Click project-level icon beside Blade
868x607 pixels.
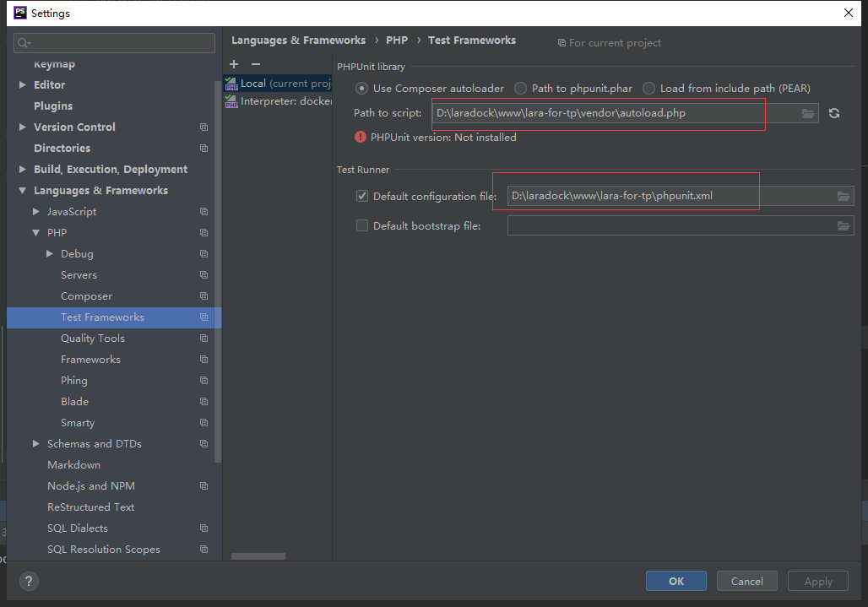point(203,402)
